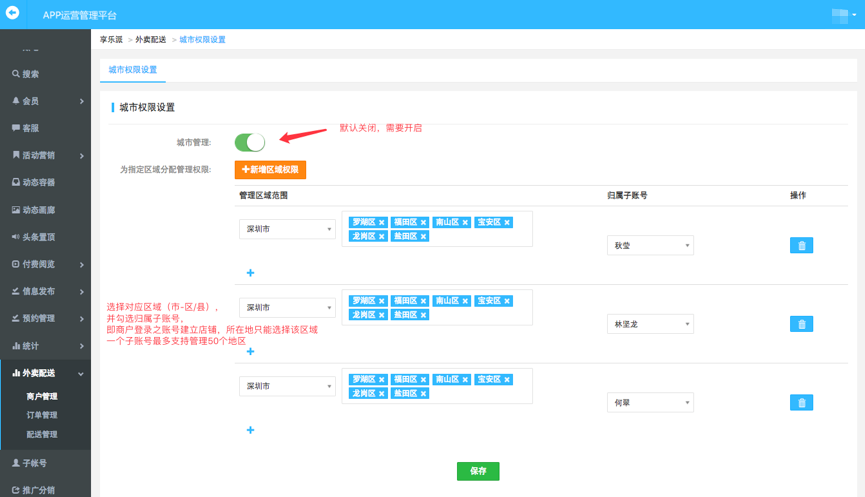Click the orange 新增区域权限 button
This screenshot has width=865, height=497.
tap(270, 170)
